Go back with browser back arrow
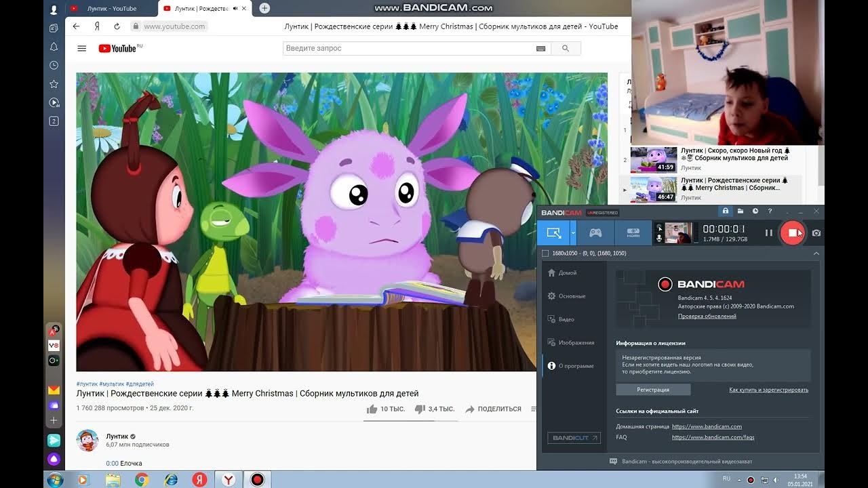868x488 pixels. pyautogui.click(x=76, y=26)
